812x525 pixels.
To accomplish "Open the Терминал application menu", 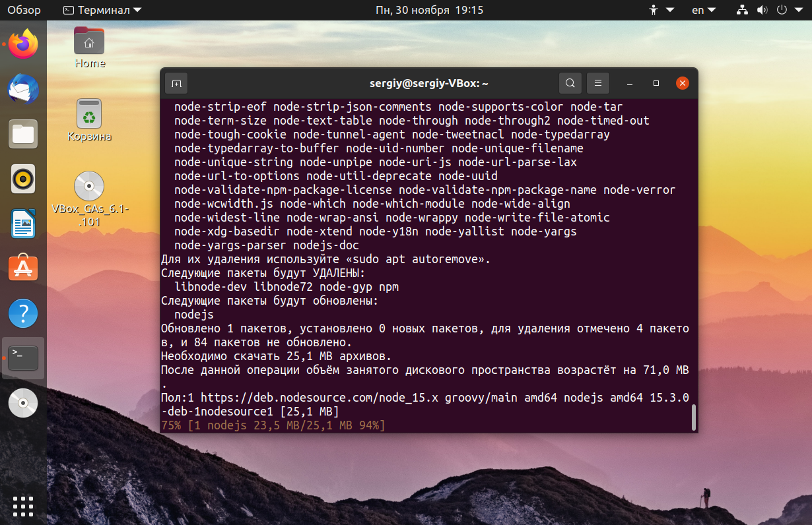I will 102,10.
